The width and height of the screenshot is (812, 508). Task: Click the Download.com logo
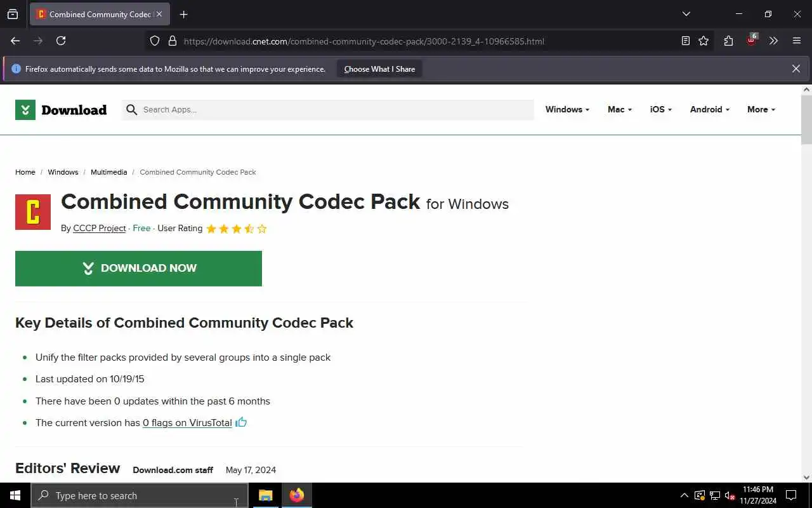pyautogui.click(x=61, y=110)
